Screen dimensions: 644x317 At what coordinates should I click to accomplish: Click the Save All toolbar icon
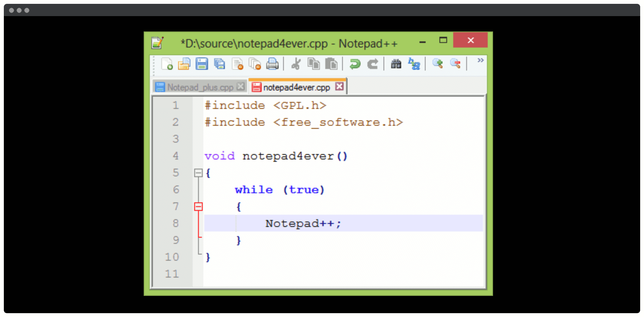click(220, 64)
